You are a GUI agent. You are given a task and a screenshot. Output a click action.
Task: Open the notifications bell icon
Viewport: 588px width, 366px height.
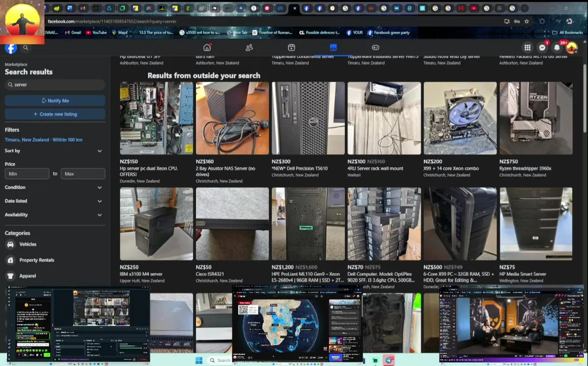pyautogui.click(x=557, y=48)
